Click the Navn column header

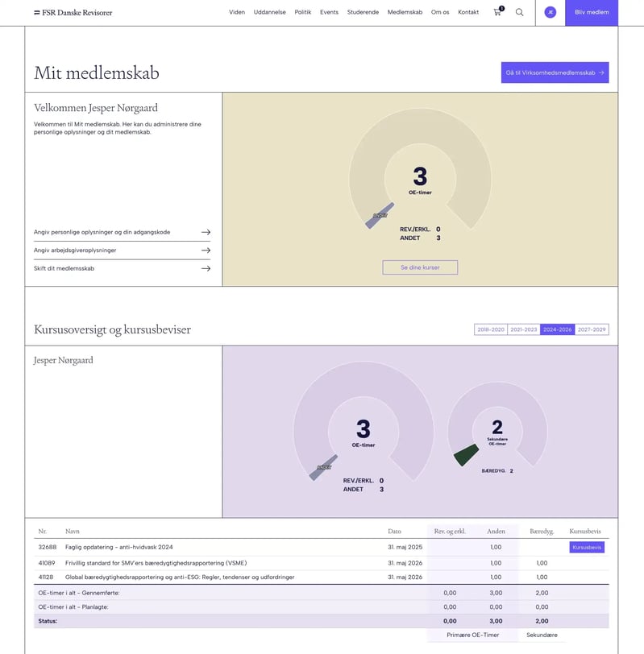click(73, 532)
